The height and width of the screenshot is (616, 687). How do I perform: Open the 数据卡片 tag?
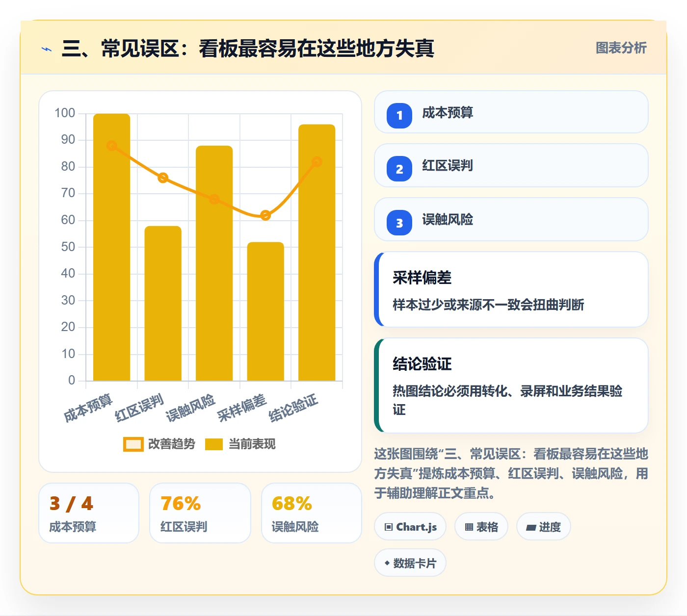point(410,563)
